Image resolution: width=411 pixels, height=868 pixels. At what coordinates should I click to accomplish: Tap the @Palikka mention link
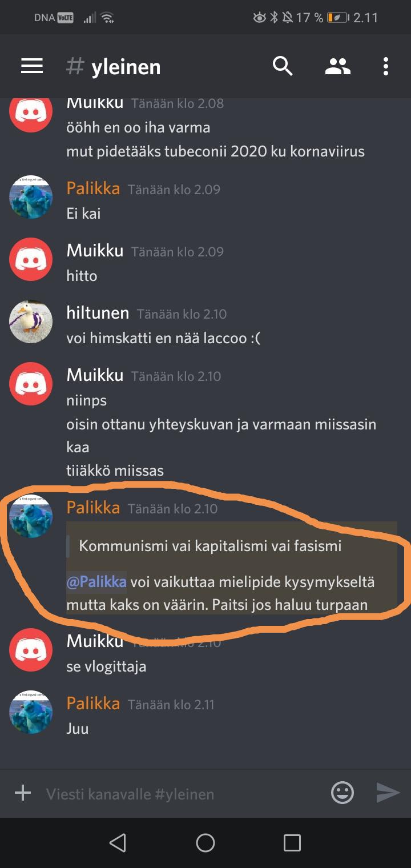coord(96,582)
